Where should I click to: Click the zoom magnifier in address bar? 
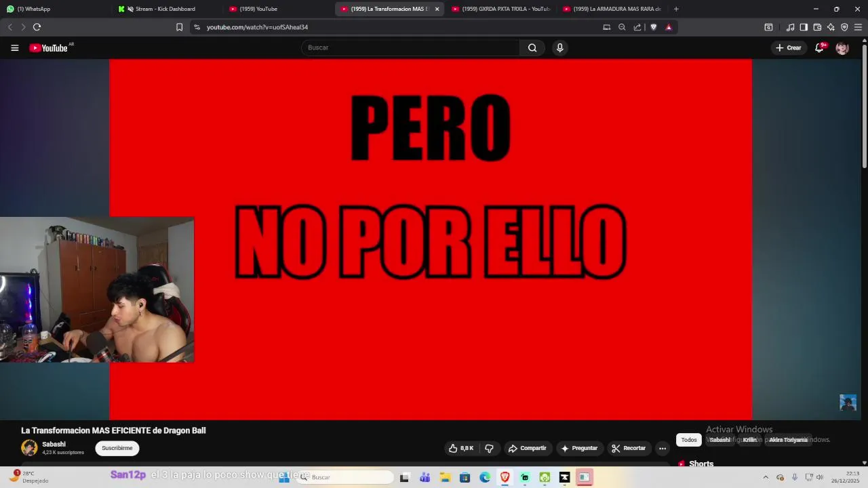click(622, 27)
